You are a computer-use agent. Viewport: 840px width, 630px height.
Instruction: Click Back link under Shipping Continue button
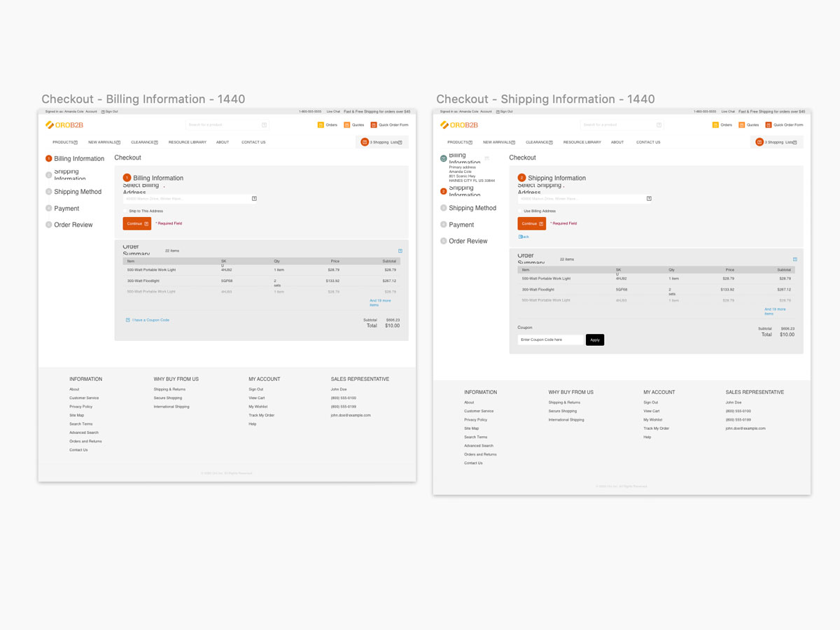[524, 237]
